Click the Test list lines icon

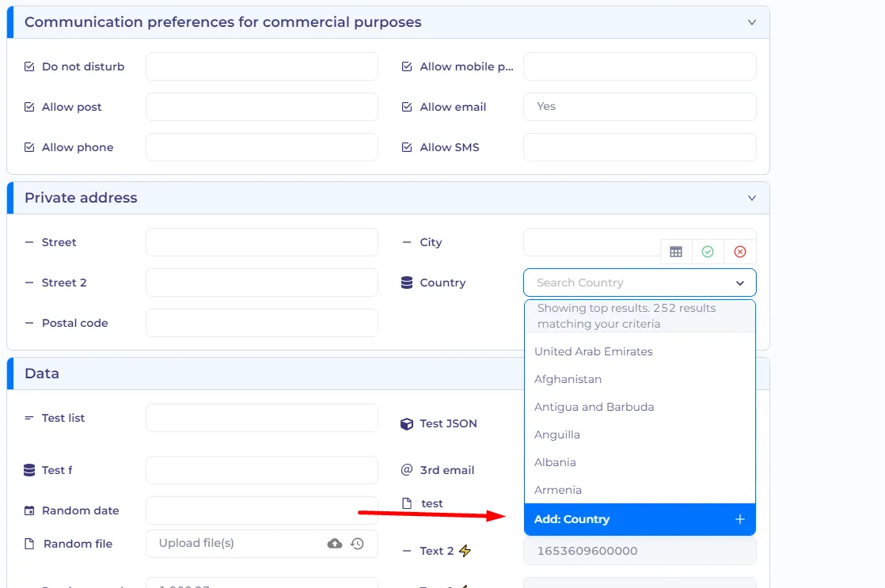(x=29, y=418)
